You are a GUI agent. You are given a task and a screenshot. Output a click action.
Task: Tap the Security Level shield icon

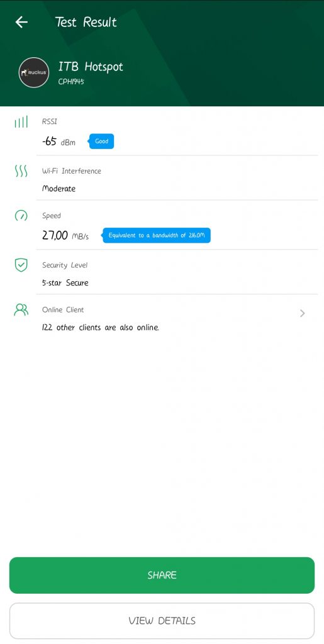tap(21, 265)
